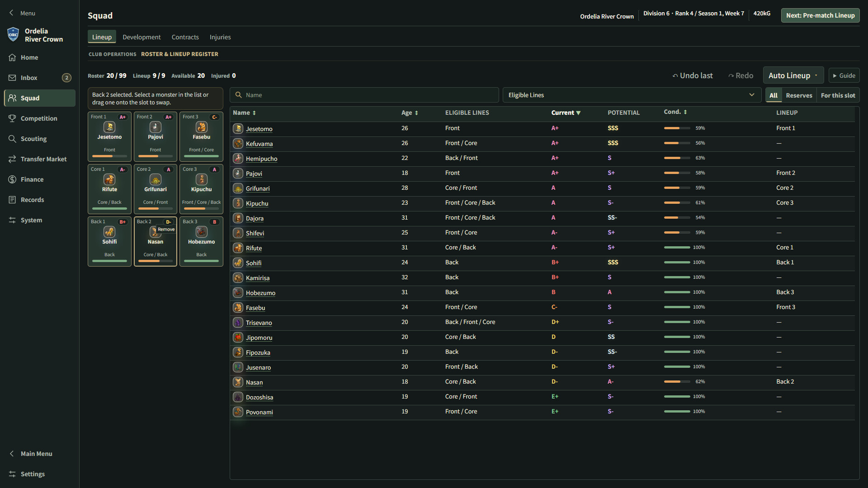This screenshot has height=488, width=868.
Task: Select the All filter toggle
Action: (774, 95)
